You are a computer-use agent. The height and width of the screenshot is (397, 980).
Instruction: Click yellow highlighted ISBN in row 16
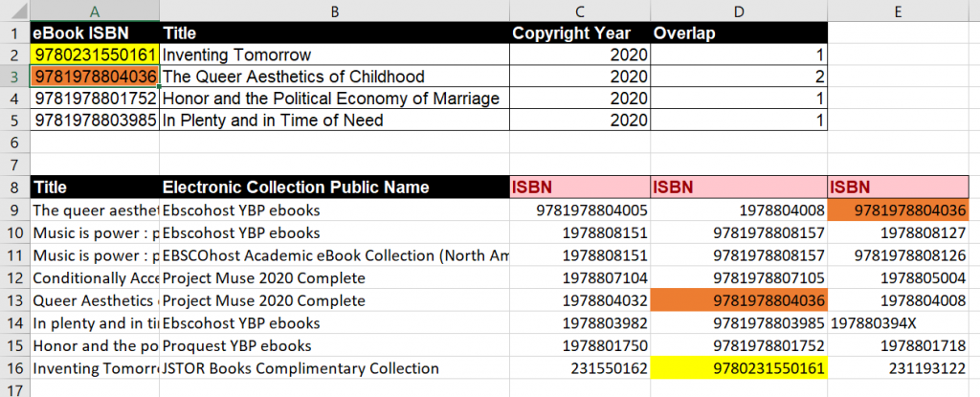738,368
